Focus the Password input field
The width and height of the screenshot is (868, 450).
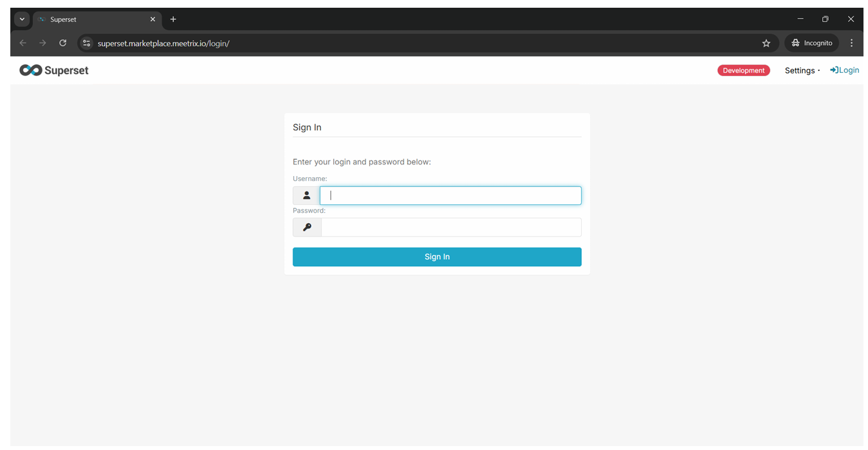[x=451, y=227]
